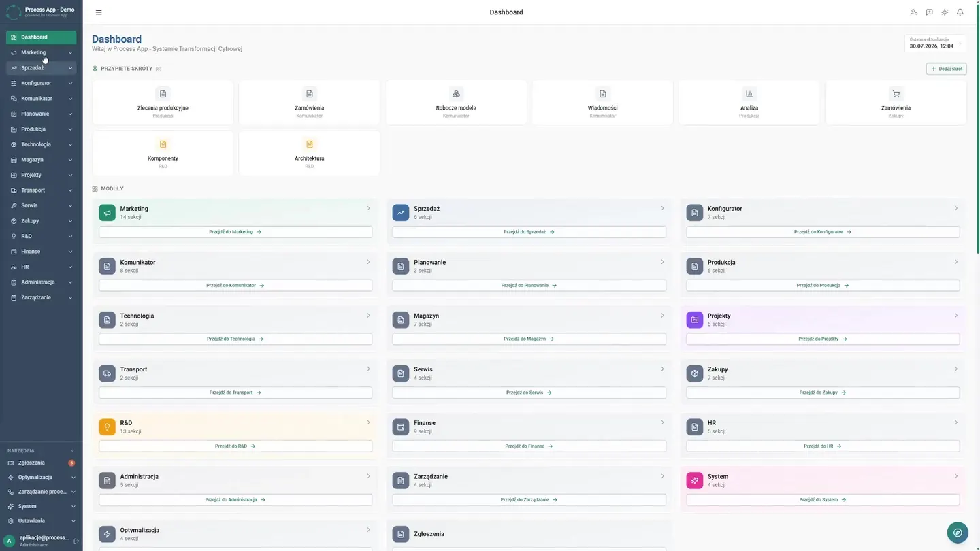Click Przejdź do Serwis button
The height and width of the screenshot is (551, 980).
(529, 393)
